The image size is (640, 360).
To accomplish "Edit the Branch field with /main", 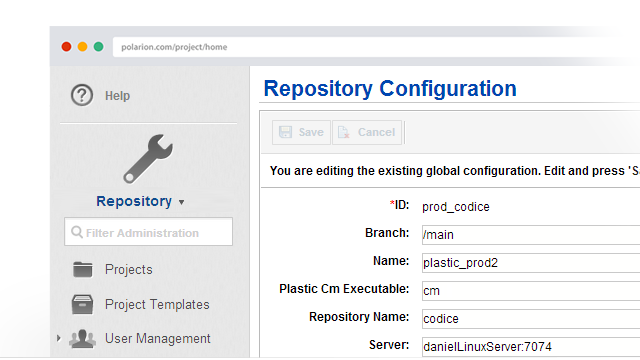I will tap(531, 235).
